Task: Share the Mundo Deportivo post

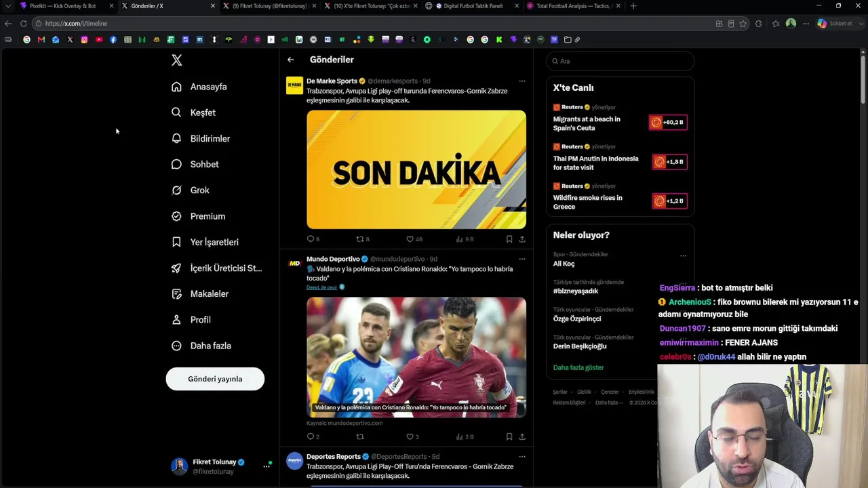Action: [522, 437]
